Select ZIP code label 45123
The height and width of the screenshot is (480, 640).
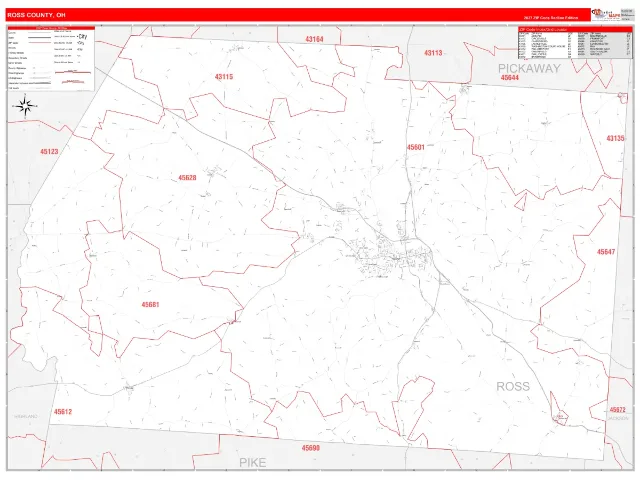click(x=49, y=151)
